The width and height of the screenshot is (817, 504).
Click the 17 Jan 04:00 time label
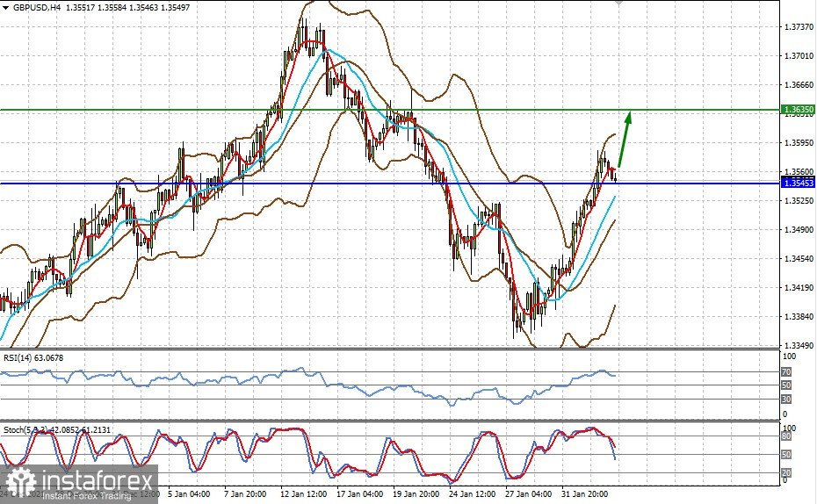pyautogui.click(x=359, y=493)
